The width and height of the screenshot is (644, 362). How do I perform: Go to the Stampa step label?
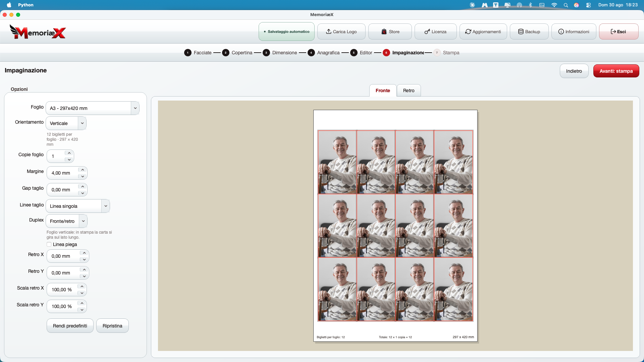451,53
